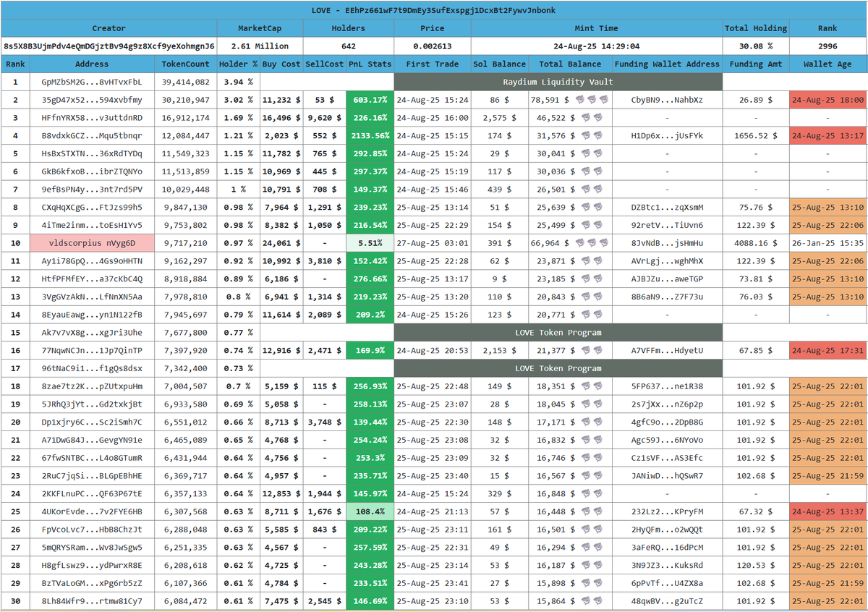Select the highlighted address vldscorpius nVyg6D
Screen dimensions: 868x612
pyautogui.click(x=92, y=243)
